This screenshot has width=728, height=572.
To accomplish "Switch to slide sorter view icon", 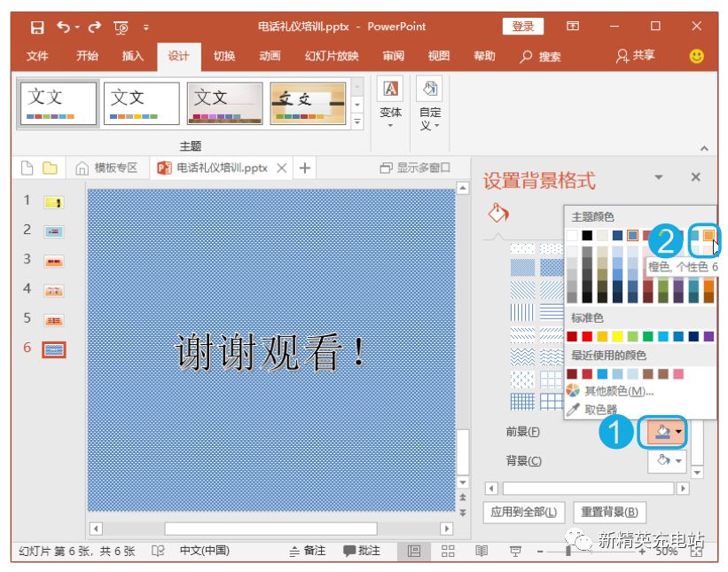I will click(x=448, y=551).
